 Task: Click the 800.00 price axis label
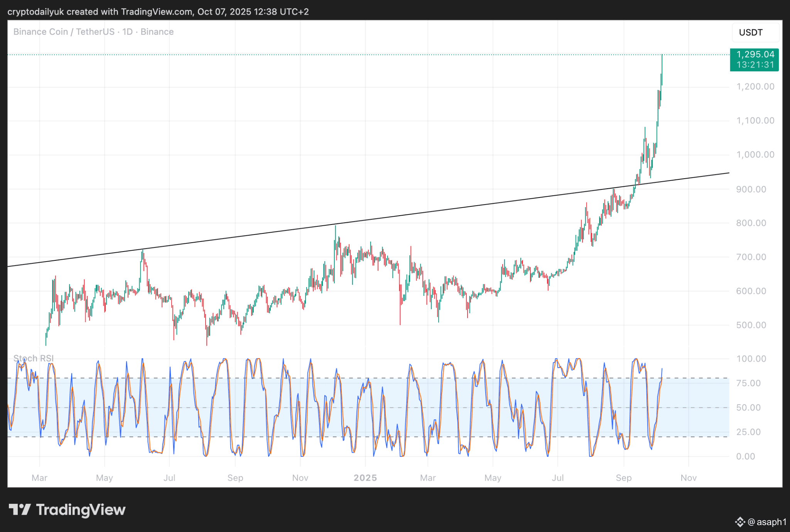[x=751, y=223]
